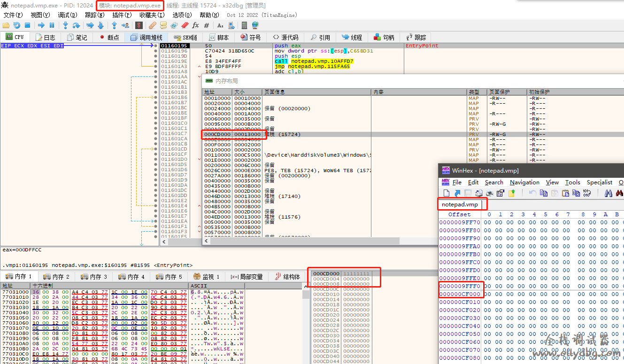Click WinHex 101/010 modify data icon
Viewport: 624px width, 364px height.
pyautogui.click(x=587, y=193)
